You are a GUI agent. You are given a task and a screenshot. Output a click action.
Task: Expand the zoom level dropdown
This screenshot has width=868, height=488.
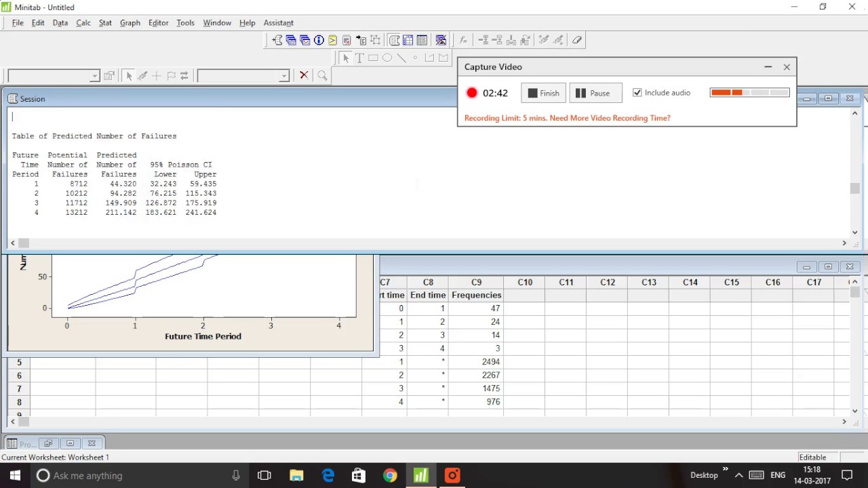[x=284, y=76]
